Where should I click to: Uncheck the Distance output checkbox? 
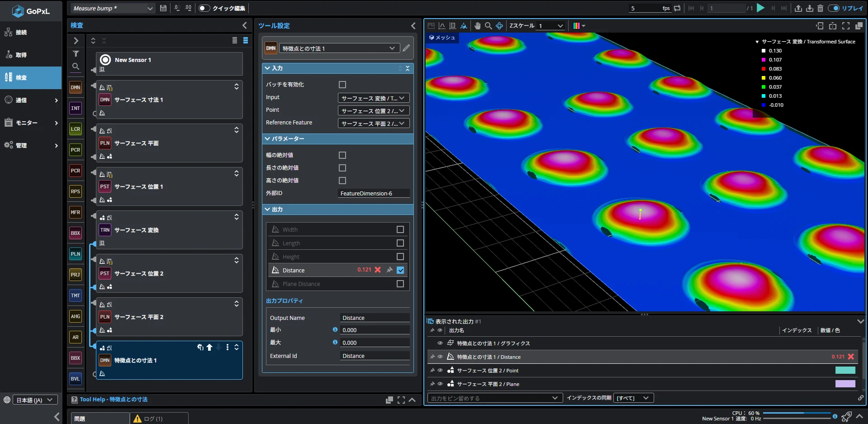[400, 270]
